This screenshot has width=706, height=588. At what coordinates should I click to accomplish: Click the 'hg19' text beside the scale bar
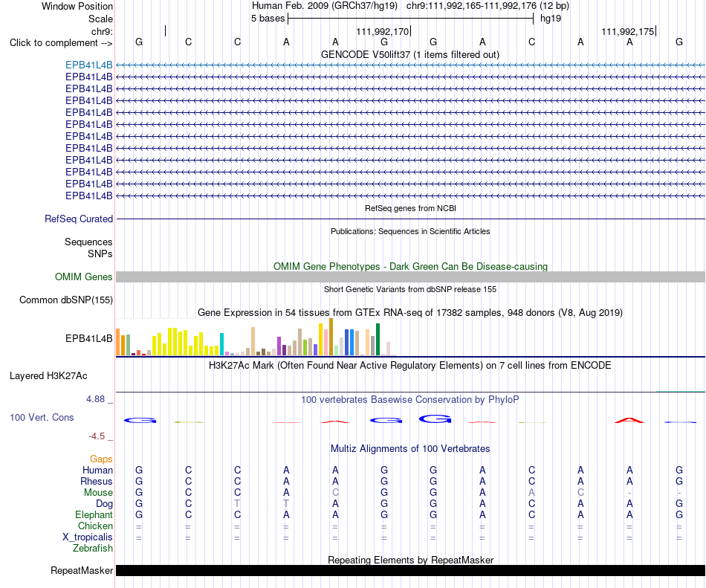click(x=551, y=19)
